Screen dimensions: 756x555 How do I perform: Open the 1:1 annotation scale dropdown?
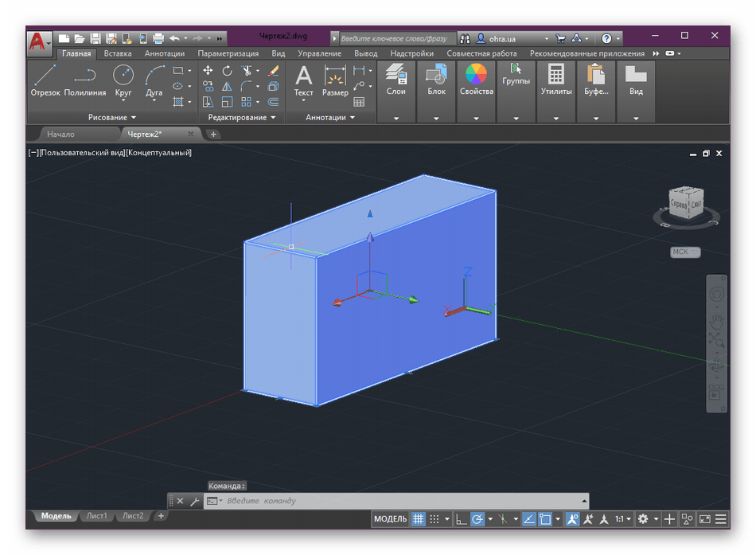click(622, 519)
